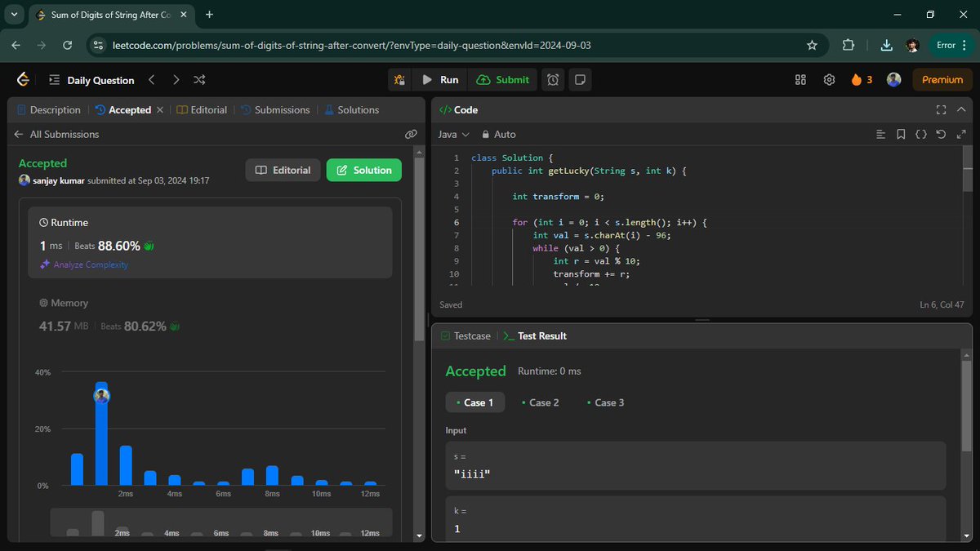
Task: Submit the solution
Action: (502, 80)
